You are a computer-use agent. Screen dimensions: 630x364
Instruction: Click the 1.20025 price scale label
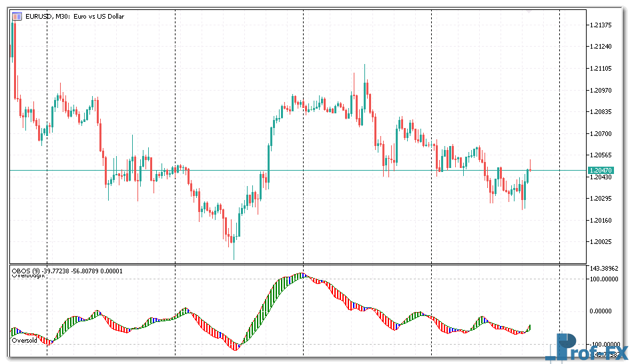[602, 241]
